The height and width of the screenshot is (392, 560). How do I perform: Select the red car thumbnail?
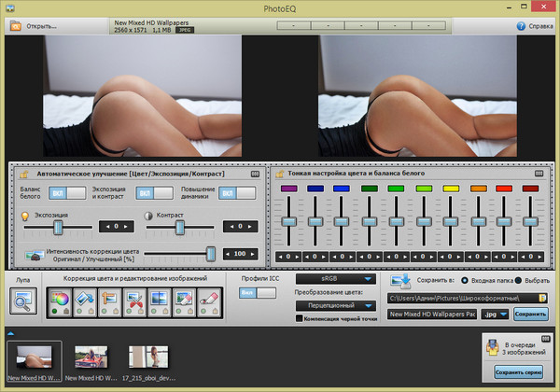[90, 356]
